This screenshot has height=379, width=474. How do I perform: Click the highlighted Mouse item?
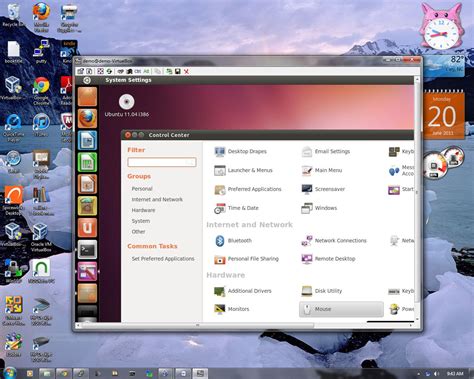coord(341,309)
